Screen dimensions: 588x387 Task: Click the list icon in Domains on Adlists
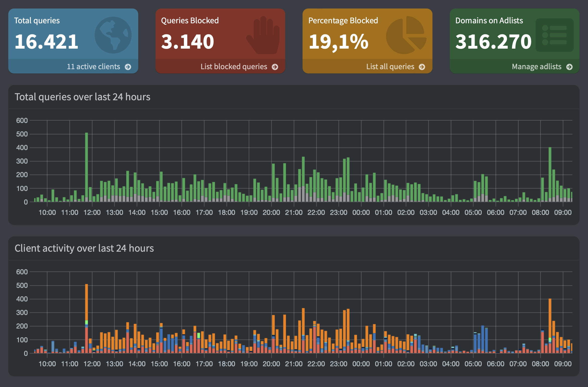554,35
